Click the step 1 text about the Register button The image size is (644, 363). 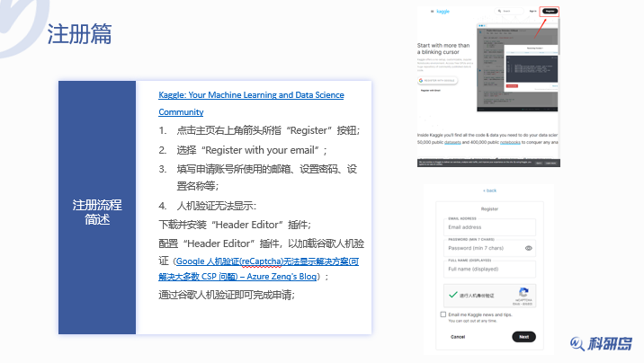[268, 130]
